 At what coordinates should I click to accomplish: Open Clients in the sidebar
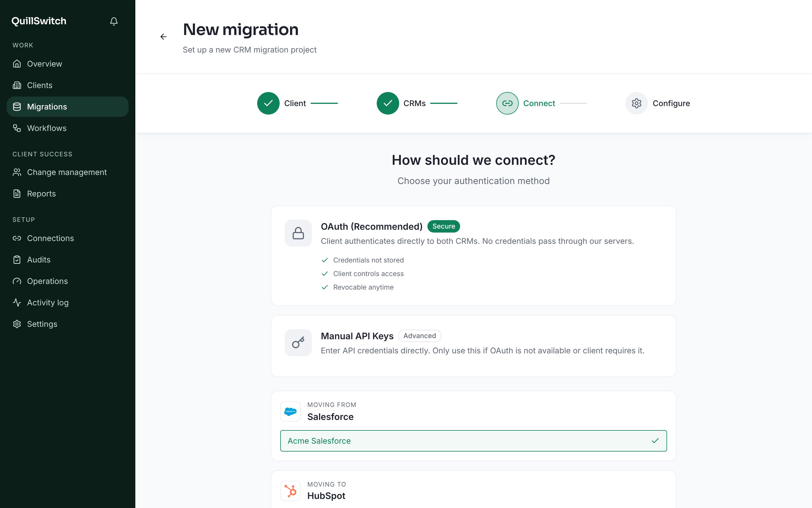[67, 85]
